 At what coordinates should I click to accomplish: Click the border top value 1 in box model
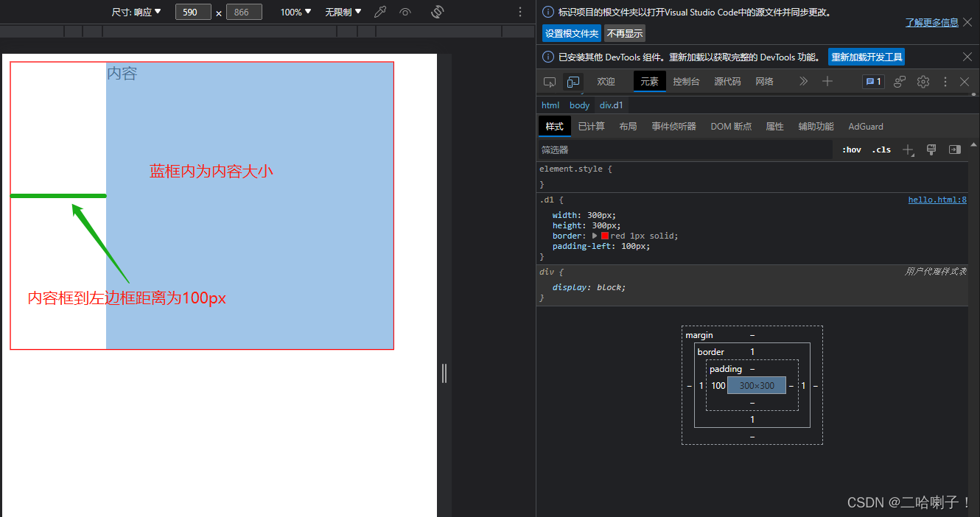[752, 352]
